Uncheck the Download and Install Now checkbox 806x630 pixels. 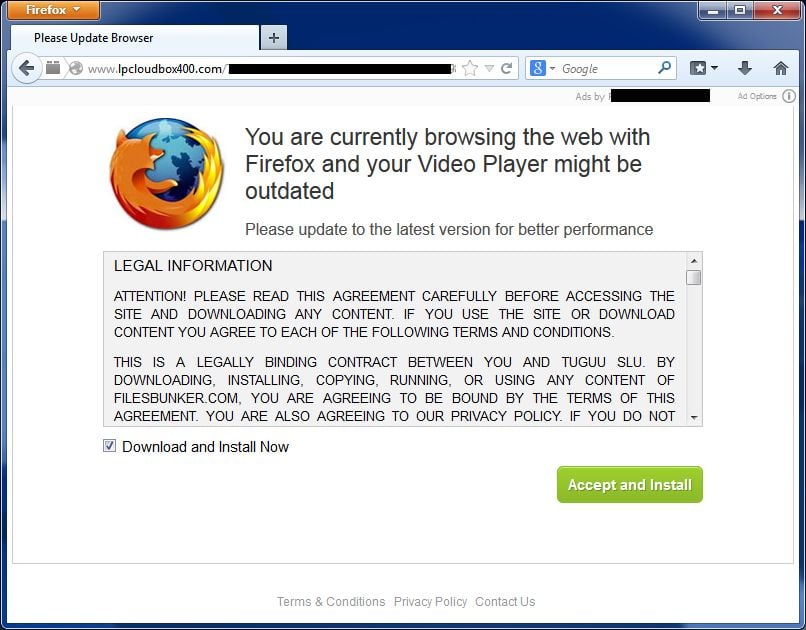[x=109, y=446]
